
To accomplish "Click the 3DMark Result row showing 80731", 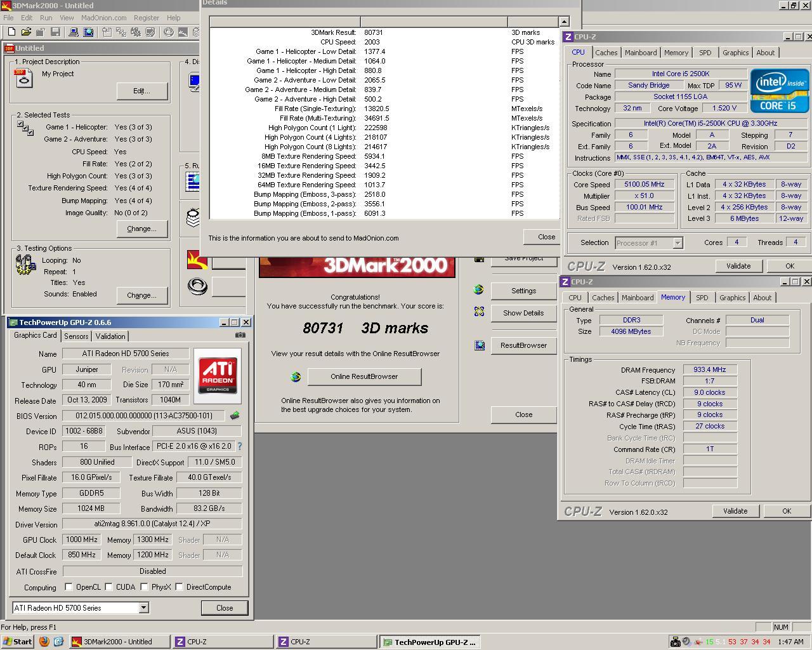I will pyautogui.click(x=384, y=32).
